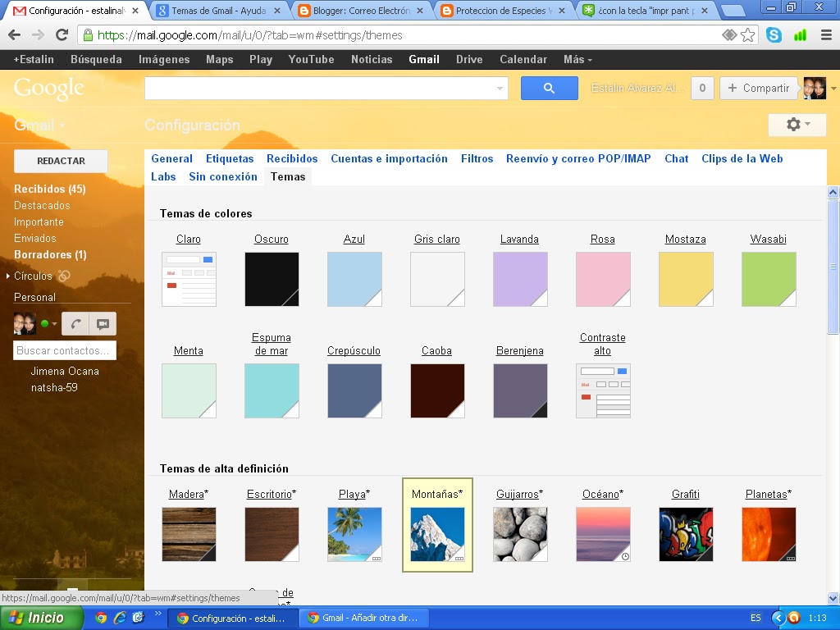Open the Filtros settings tab

(477, 158)
